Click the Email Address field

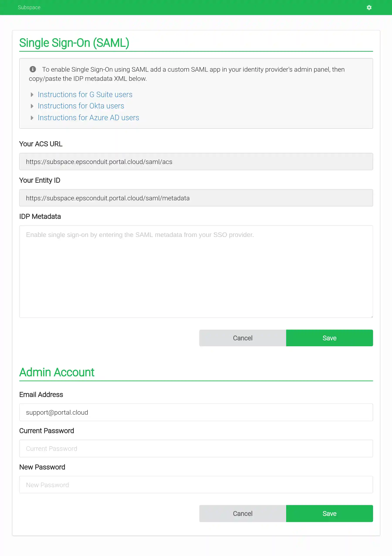click(196, 412)
